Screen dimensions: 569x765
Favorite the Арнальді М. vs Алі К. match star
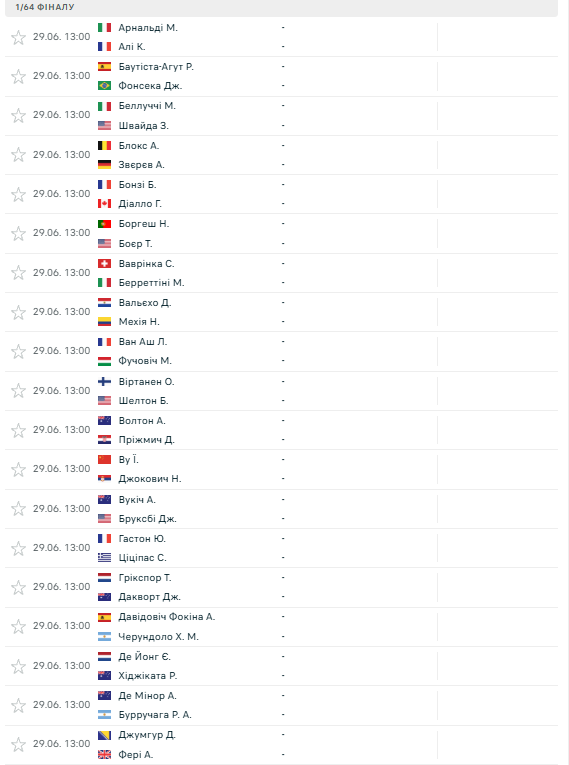18,37
